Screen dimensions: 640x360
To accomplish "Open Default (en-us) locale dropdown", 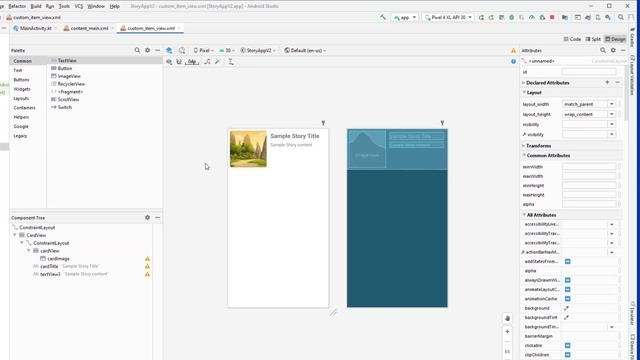I will click(305, 51).
